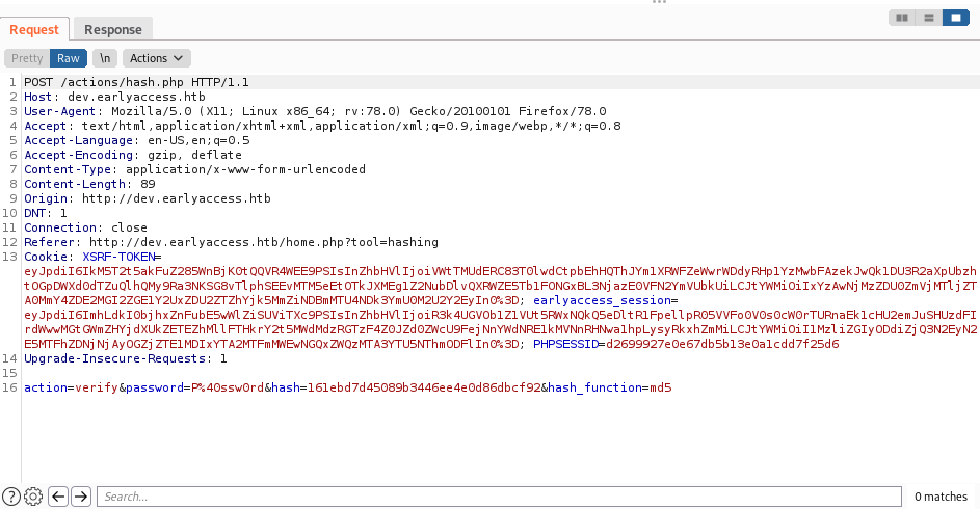This screenshot has height=509, width=980.
Task: Toggle non-printable \n characters display
Action: 105,58
